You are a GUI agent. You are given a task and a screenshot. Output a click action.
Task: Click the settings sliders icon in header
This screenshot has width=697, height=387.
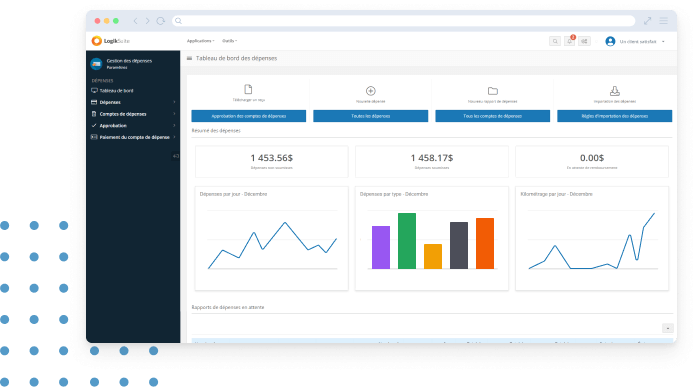[584, 41]
